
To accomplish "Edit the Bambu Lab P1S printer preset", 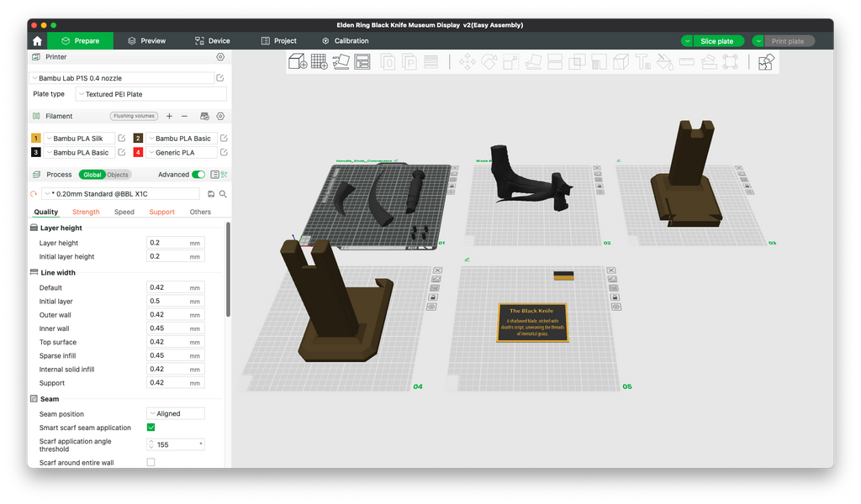I will [x=220, y=78].
